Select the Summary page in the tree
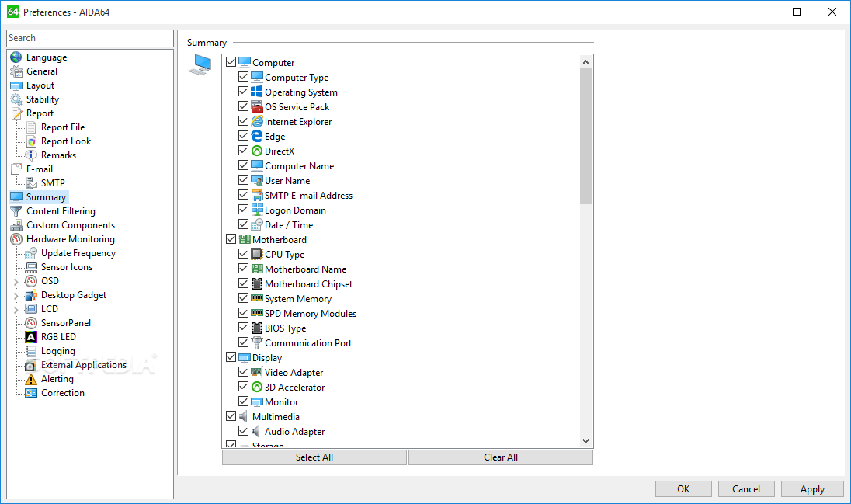 click(46, 197)
